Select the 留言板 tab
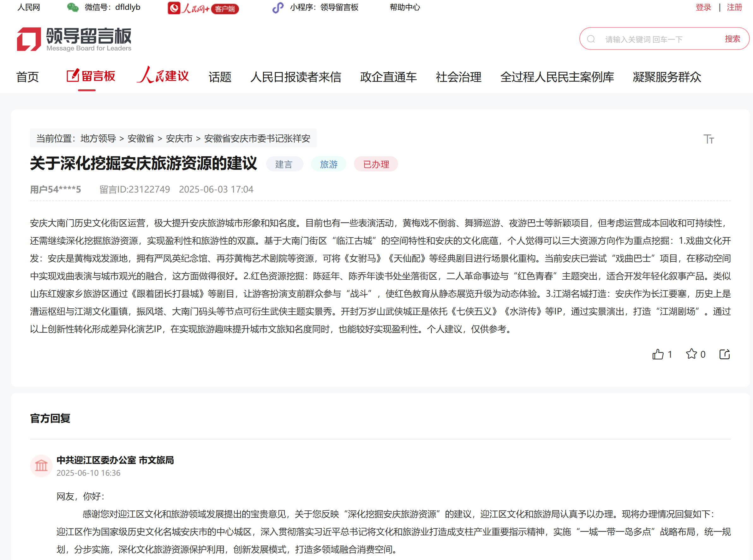Viewport: 753px width, 560px height. 91,76
